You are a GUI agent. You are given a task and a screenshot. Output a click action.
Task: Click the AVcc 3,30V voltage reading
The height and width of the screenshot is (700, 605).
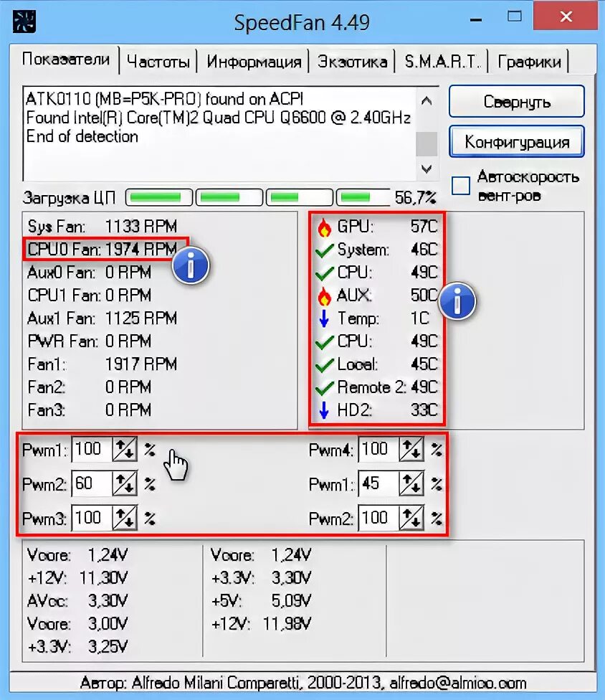(x=77, y=601)
